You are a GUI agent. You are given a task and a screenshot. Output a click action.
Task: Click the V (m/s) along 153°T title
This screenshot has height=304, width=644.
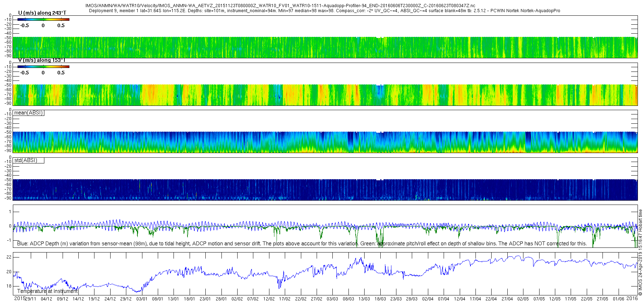42,60
